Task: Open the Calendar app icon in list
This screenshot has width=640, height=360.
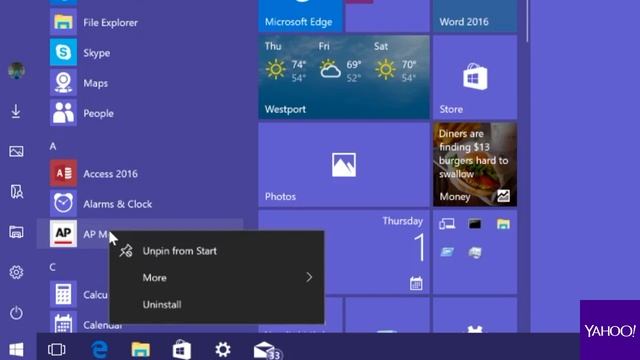Action: pos(63,322)
